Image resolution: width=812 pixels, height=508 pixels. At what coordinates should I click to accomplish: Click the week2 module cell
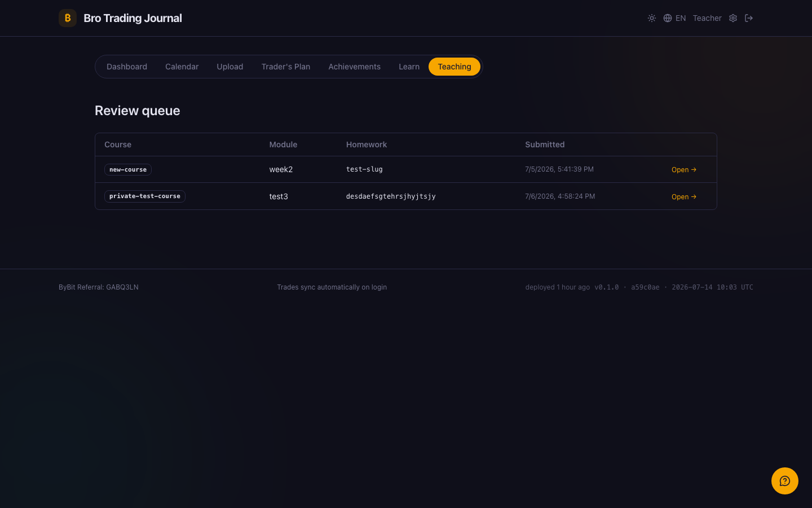tap(281, 169)
